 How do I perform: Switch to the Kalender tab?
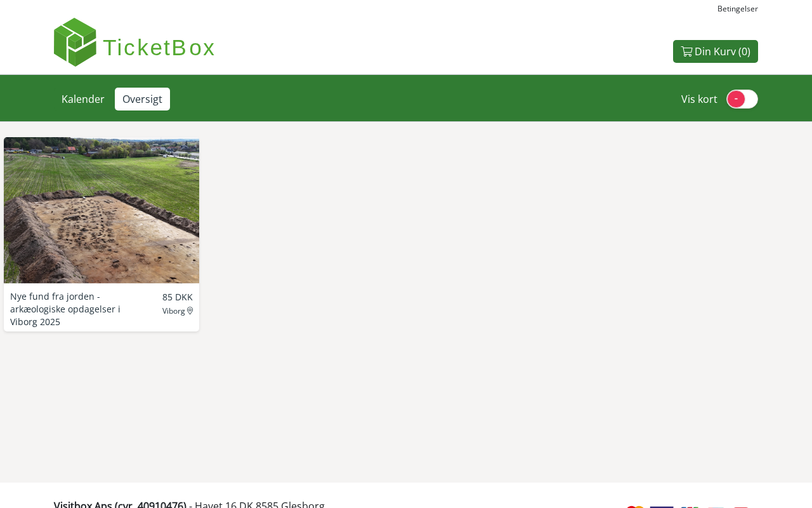pyautogui.click(x=83, y=99)
